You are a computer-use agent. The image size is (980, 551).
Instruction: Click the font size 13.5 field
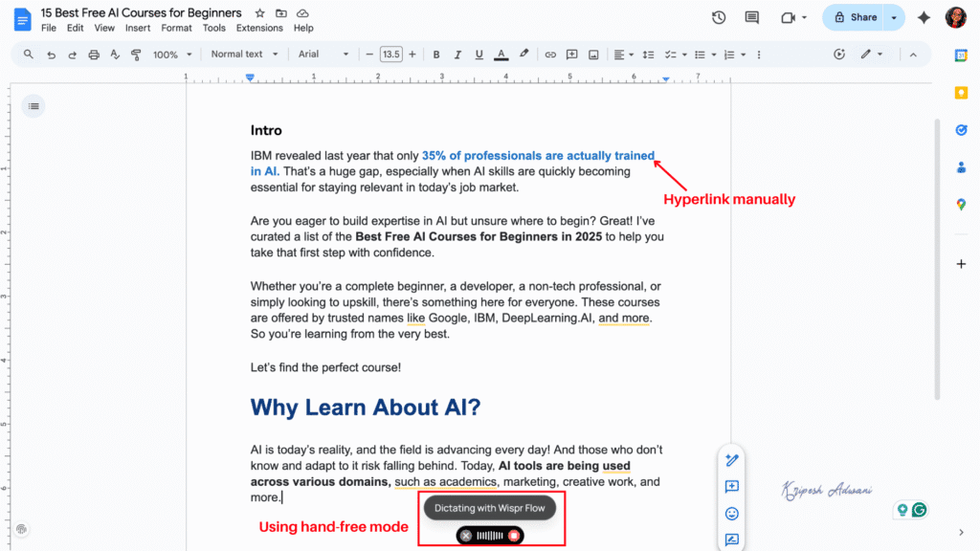[390, 55]
